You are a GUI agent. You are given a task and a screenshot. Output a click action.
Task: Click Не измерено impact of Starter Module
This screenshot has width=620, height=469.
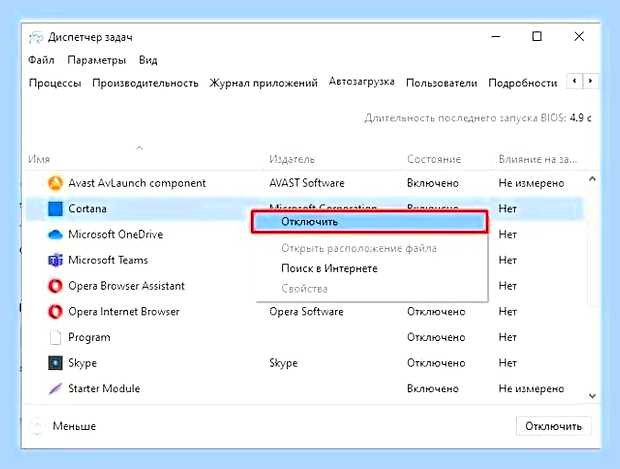531,389
